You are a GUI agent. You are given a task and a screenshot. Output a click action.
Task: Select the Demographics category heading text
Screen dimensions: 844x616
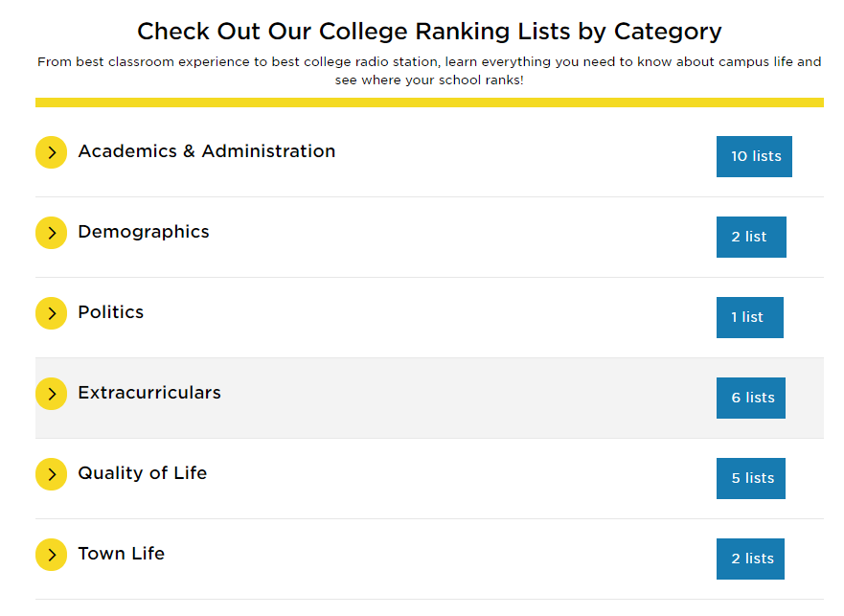[x=143, y=232]
